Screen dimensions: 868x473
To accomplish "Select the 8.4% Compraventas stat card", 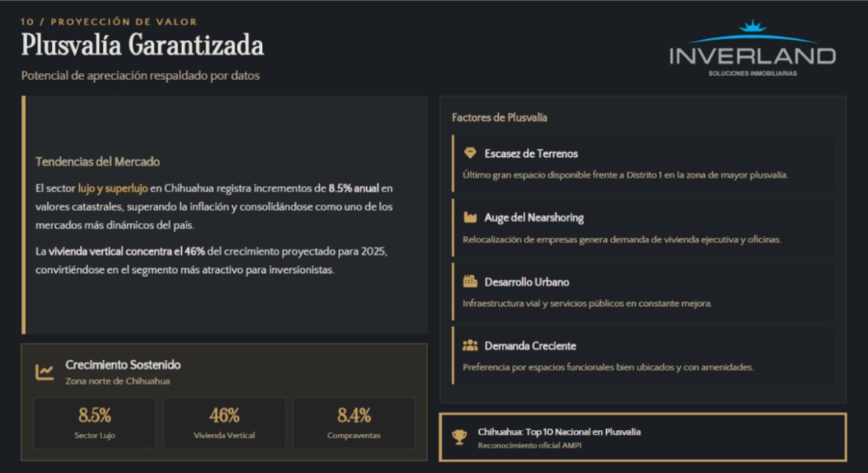I will tap(354, 422).
